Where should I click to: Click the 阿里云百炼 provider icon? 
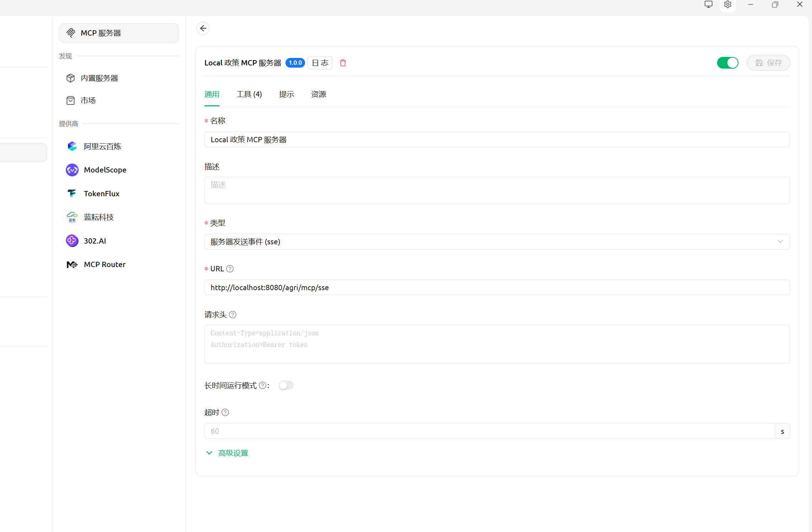pos(72,146)
